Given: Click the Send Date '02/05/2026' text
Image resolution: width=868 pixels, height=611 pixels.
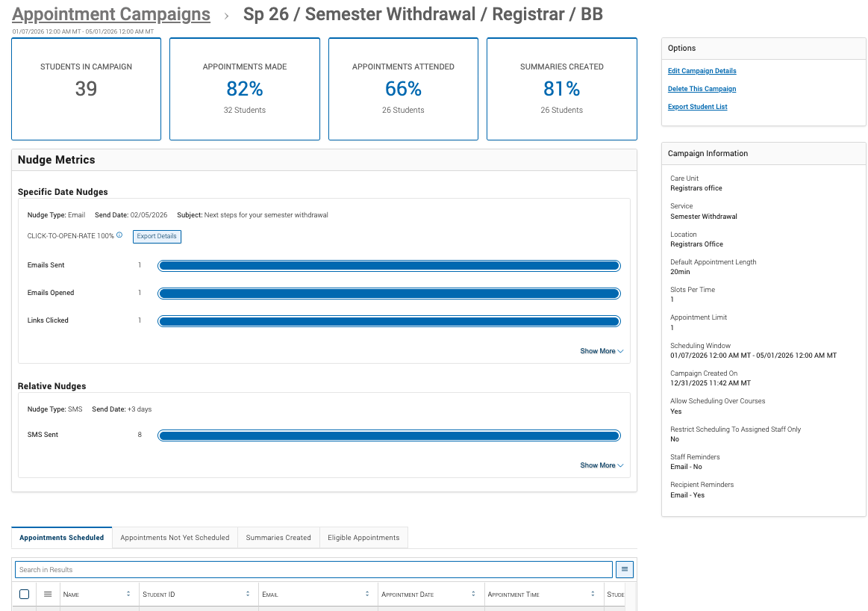Looking at the screenshot, I should tap(149, 215).
